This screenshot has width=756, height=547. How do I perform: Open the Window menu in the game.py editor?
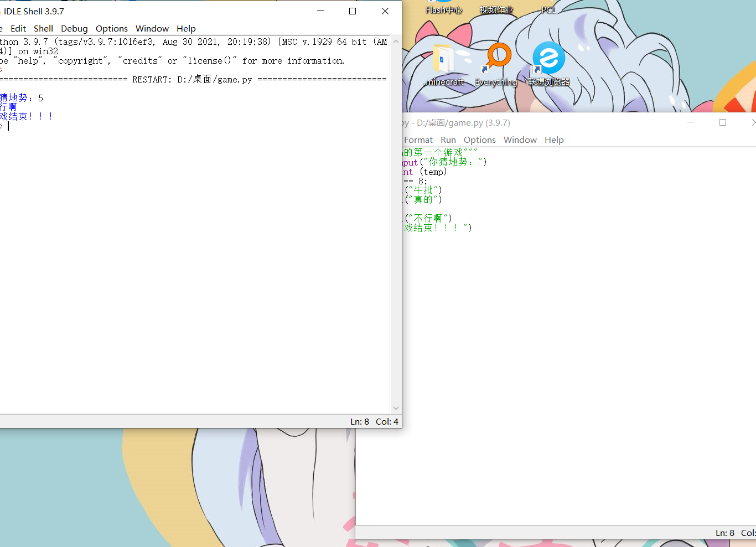click(520, 140)
